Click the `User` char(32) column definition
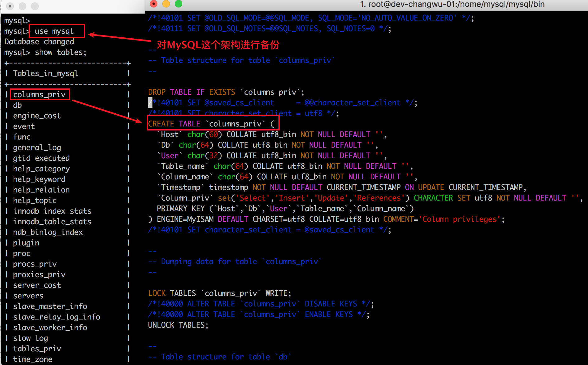The height and width of the screenshot is (365, 588). pyautogui.click(x=272, y=156)
